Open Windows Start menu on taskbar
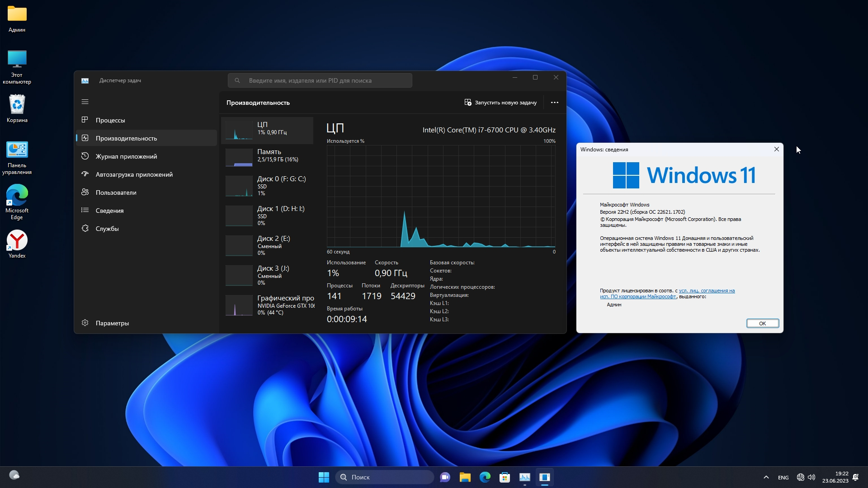 [324, 477]
